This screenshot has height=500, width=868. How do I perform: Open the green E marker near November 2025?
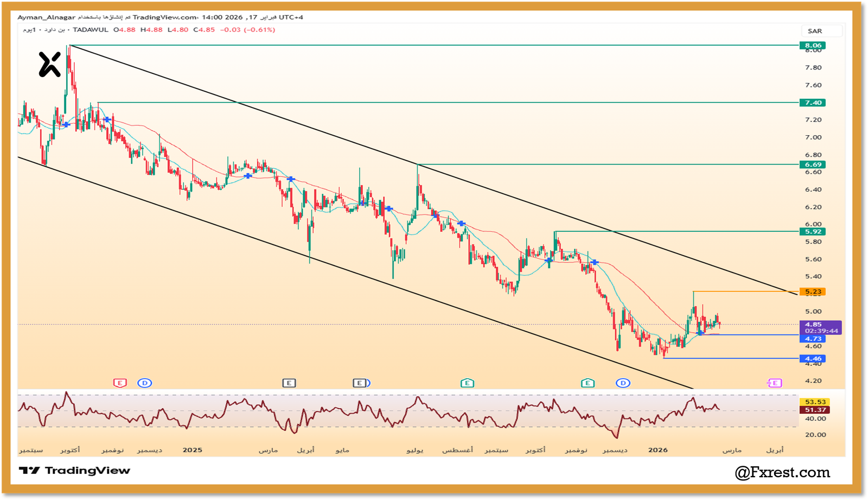[x=588, y=383]
